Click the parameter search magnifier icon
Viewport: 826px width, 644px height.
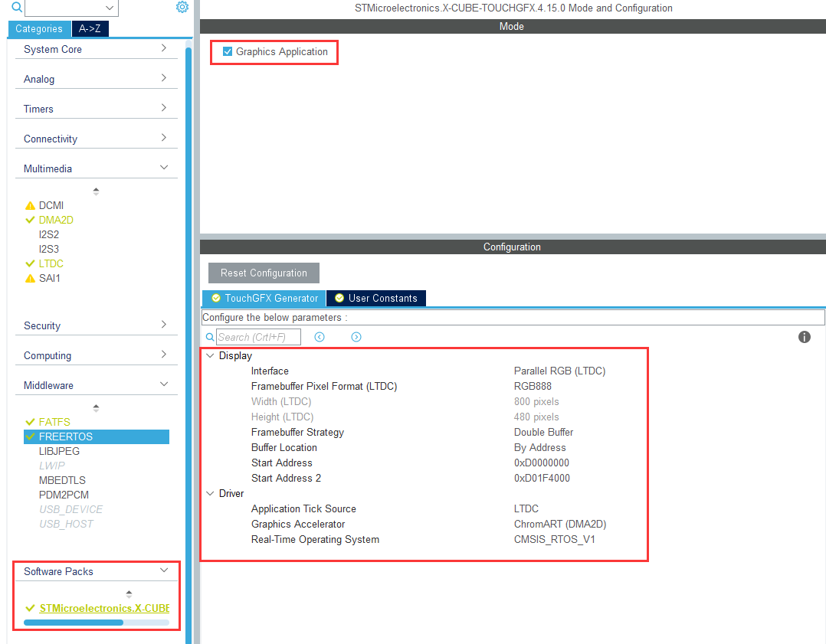(210, 337)
